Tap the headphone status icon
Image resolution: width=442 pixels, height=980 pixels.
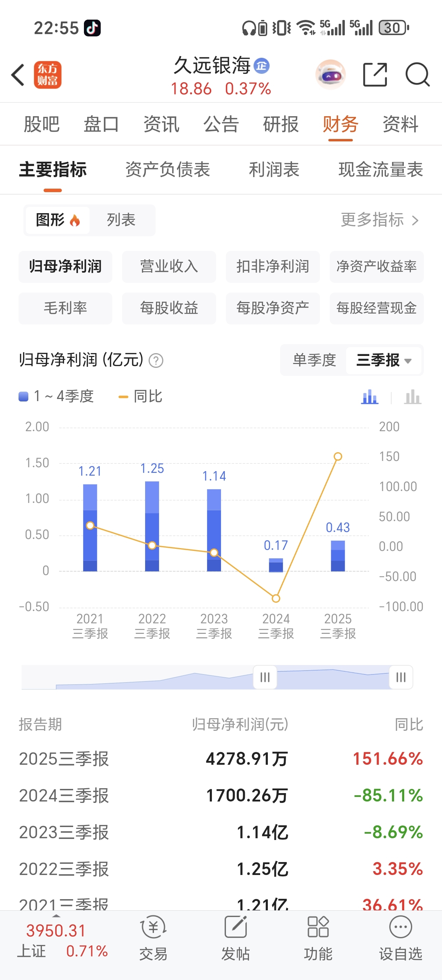pyautogui.click(x=249, y=28)
